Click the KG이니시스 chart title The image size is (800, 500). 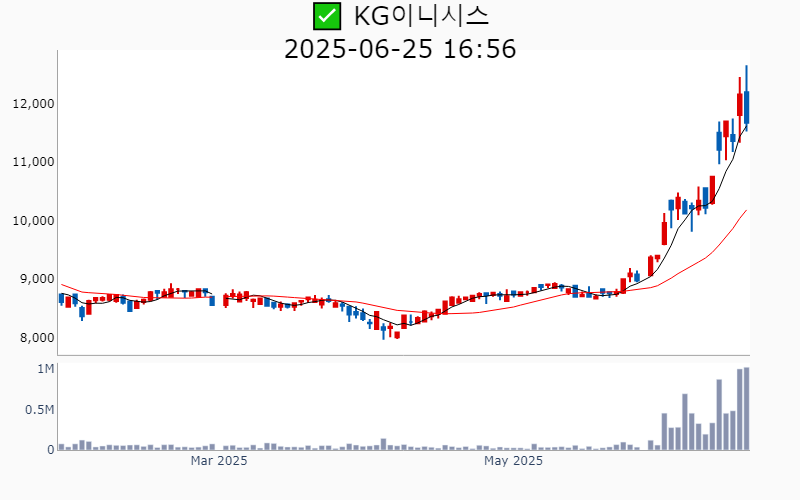[421, 16]
